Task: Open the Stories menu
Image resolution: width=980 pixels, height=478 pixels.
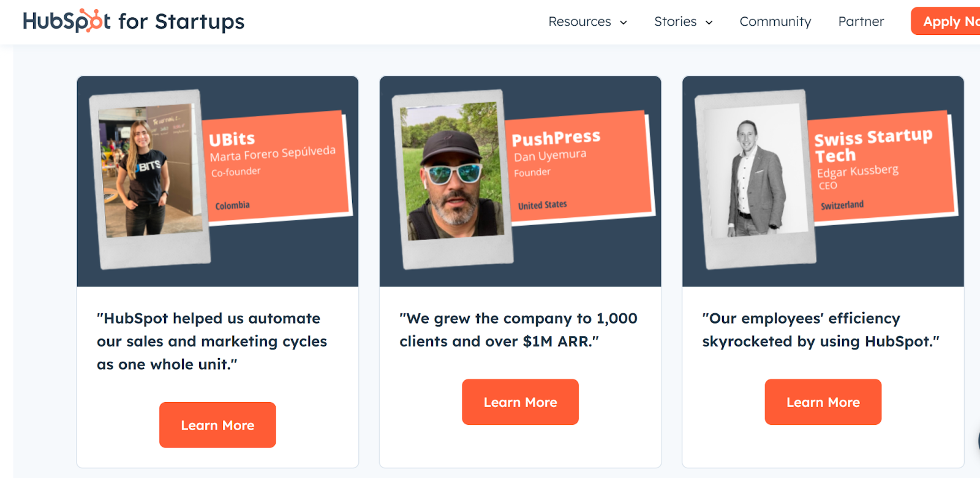Action: 683,21
